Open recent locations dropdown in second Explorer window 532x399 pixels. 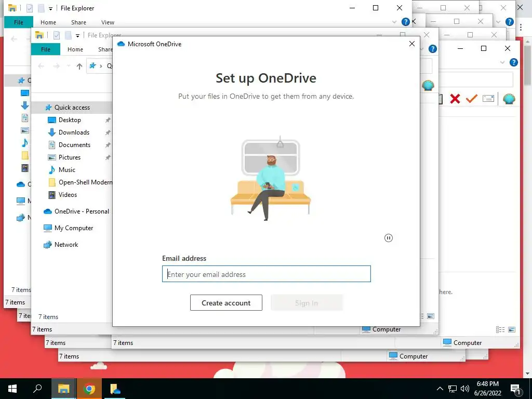(68, 66)
